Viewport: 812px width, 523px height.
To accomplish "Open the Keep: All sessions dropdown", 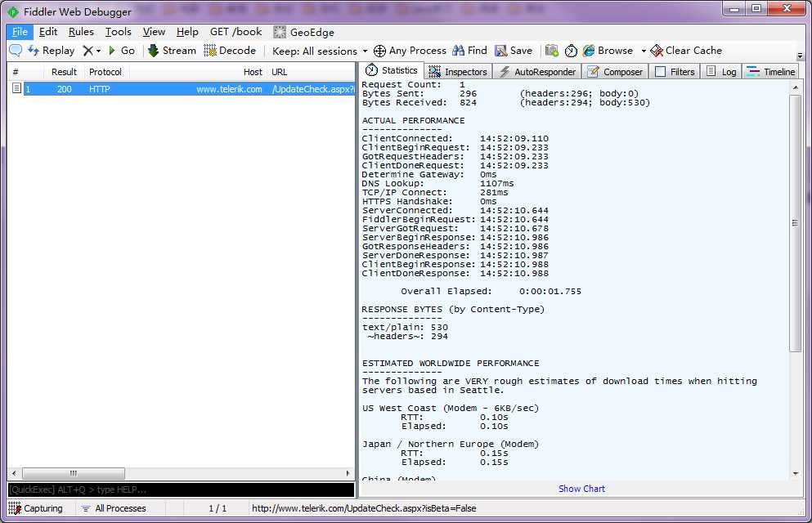I will click(x=320, y=51).
